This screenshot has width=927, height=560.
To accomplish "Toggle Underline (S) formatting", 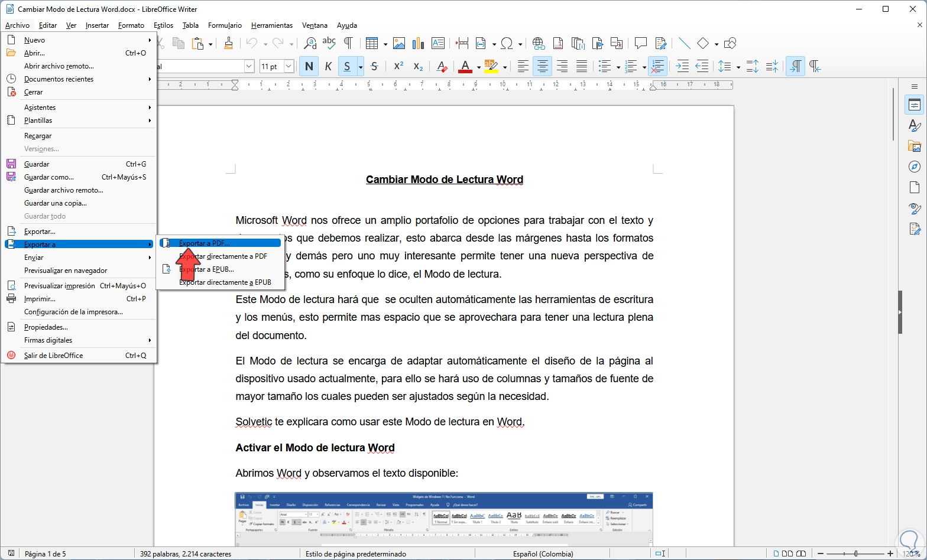I will click(x=347, y=67).
